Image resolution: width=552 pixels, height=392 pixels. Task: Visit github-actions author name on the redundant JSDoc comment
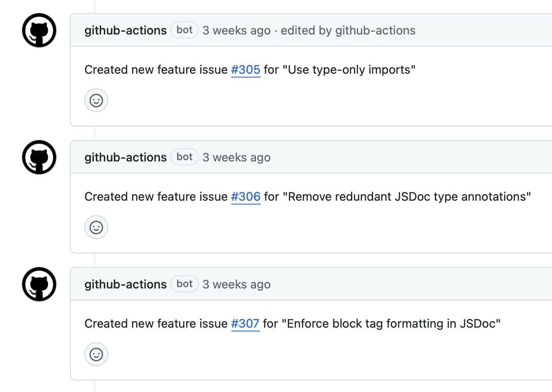coord(126,157)
